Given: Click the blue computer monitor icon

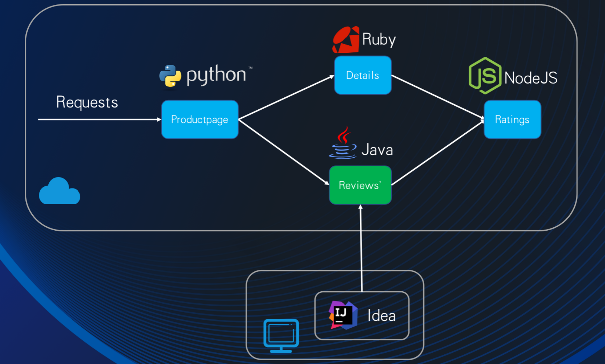Looking at the screenshot, I should 281,336.
